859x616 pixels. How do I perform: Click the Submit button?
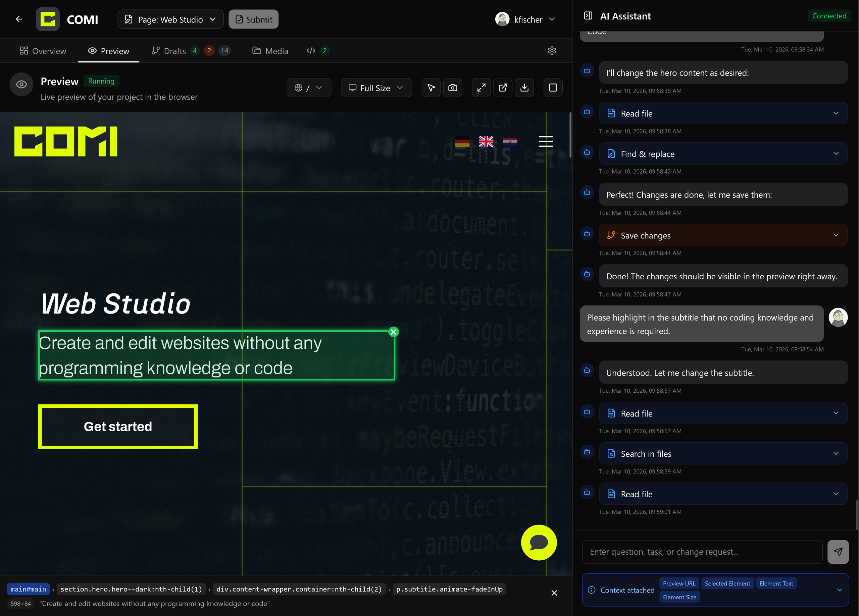[x=253, y=19]
